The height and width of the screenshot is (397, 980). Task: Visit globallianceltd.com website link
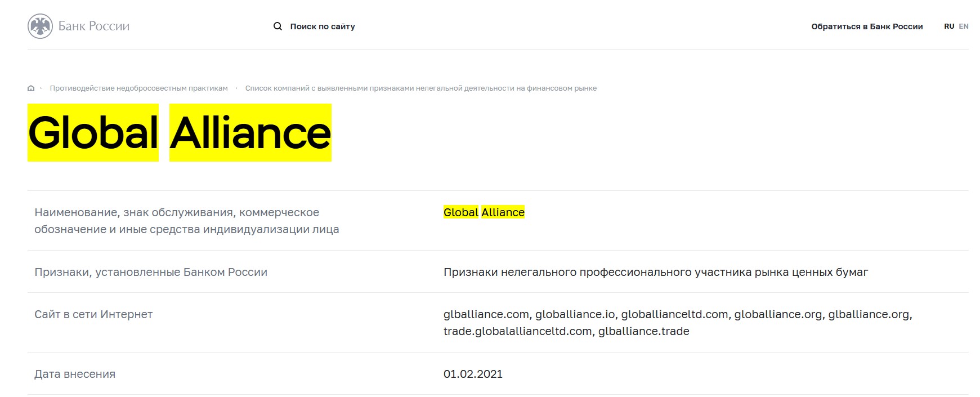[673, 315]
